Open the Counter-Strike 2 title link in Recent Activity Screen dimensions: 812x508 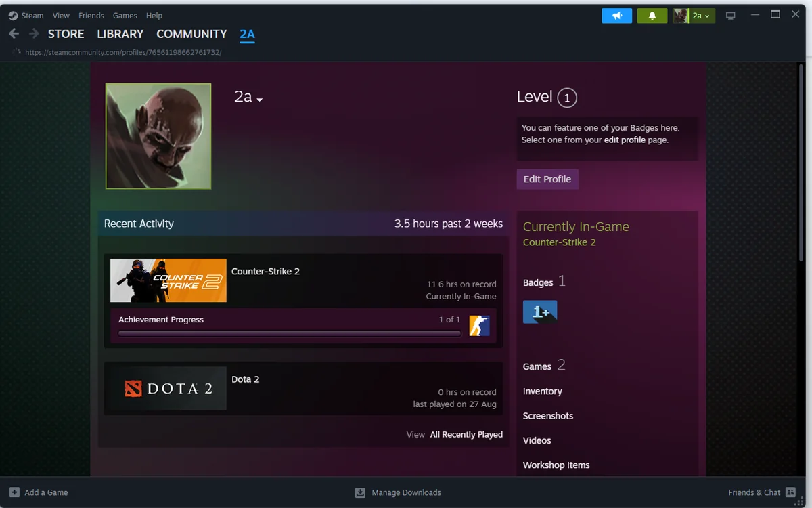(265, 272)
